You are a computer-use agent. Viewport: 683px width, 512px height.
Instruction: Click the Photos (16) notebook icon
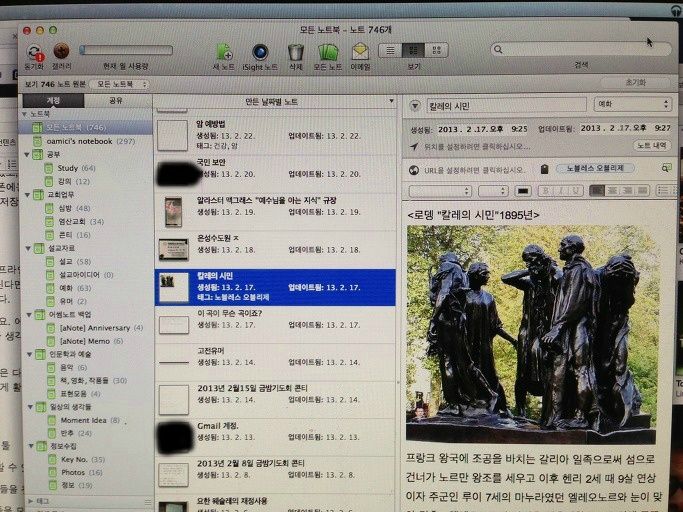(53, 472)
